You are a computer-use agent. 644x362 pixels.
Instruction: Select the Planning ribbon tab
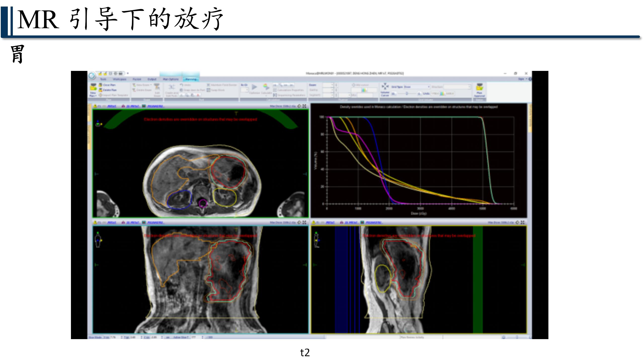(191, 79)
